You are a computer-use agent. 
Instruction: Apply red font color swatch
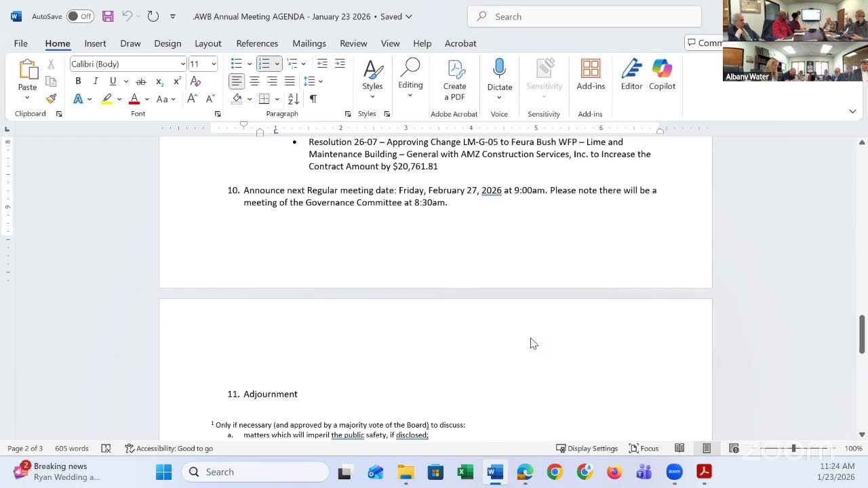134,99
